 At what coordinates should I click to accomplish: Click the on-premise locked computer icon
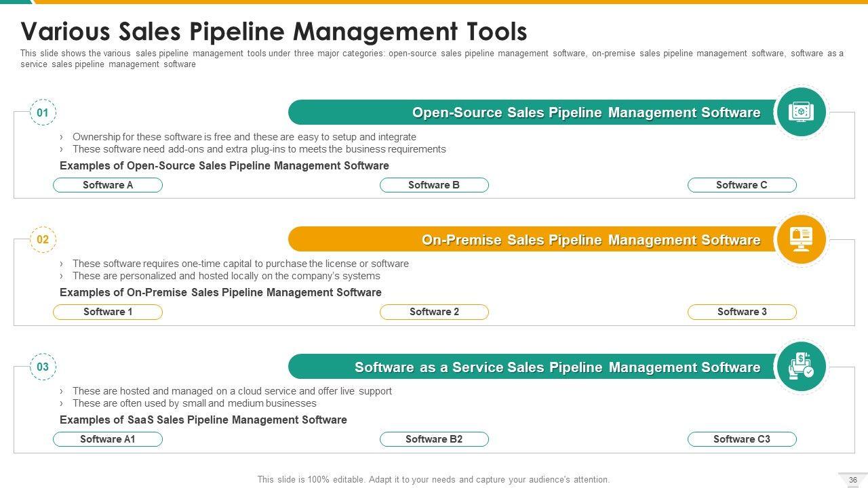tap(801, 239)
